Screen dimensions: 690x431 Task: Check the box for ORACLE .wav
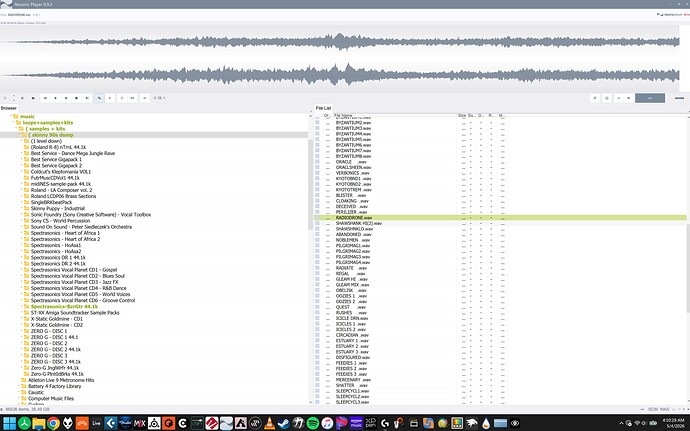[x=317, y=162]
